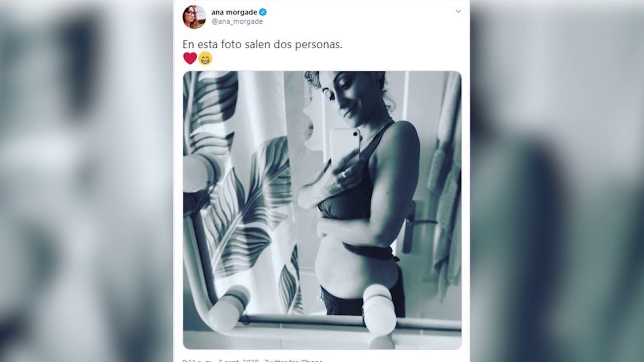The image size is (644, 362).
Task: Click the red heart emoji
Action: coord(190,59)
